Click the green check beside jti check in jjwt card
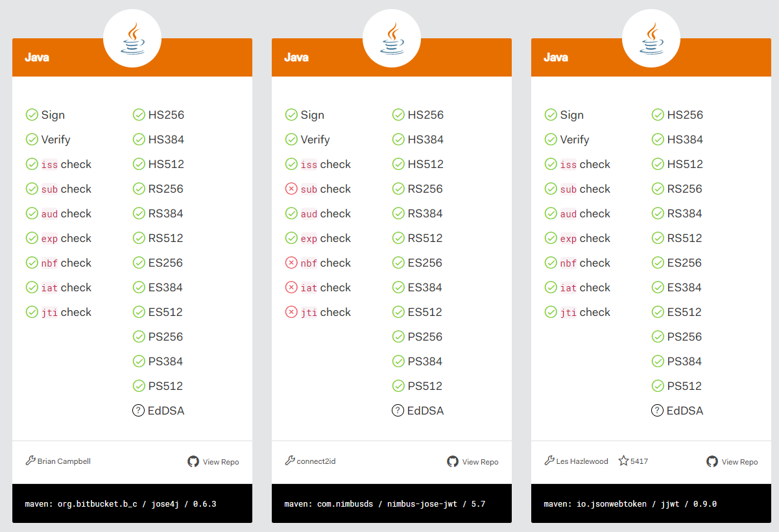Screen dimensions: 779x532 point(551,312)
